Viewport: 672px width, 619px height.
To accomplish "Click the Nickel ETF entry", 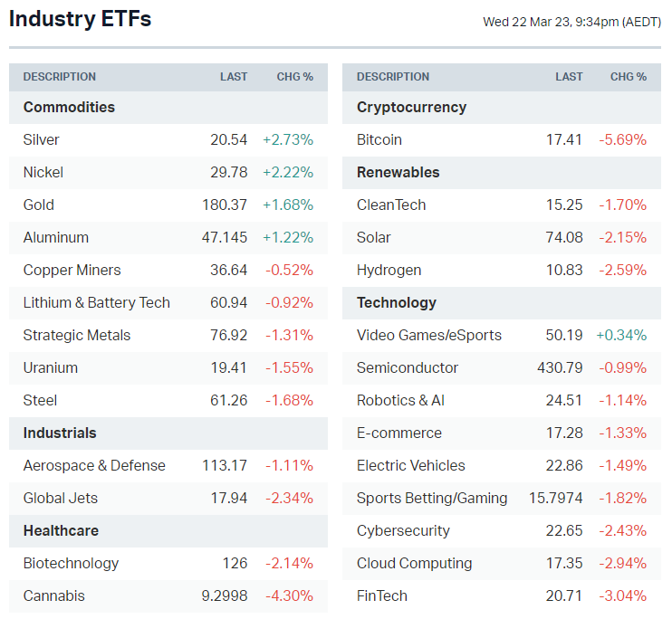I will pyautogui.click(x=43, y=172).
